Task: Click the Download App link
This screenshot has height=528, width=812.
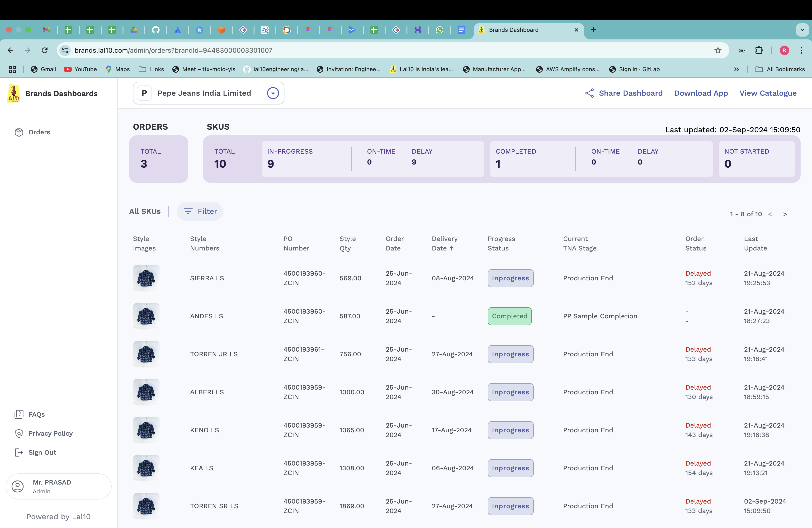Action: click(701, 93)
